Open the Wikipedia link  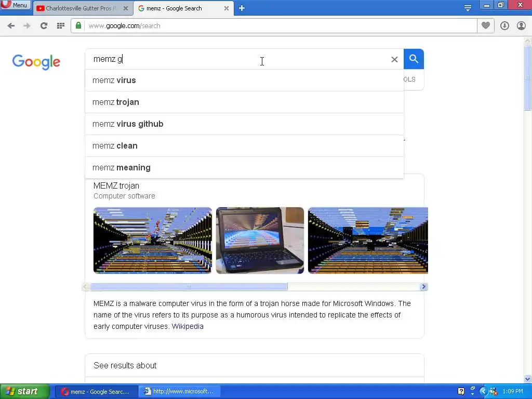188,326
